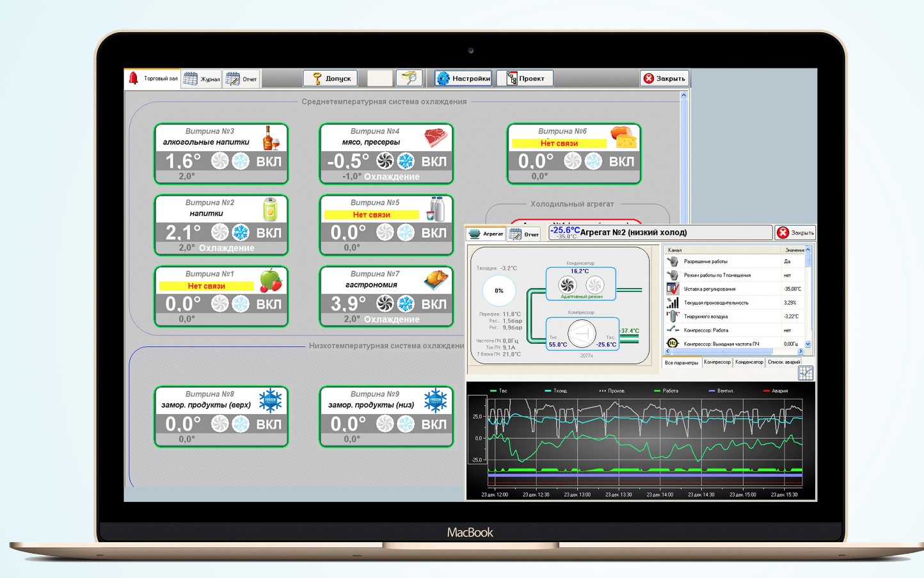Click the snowflake icon in Витрина №9
Screen dimensions: 924x578
[406, 424]
